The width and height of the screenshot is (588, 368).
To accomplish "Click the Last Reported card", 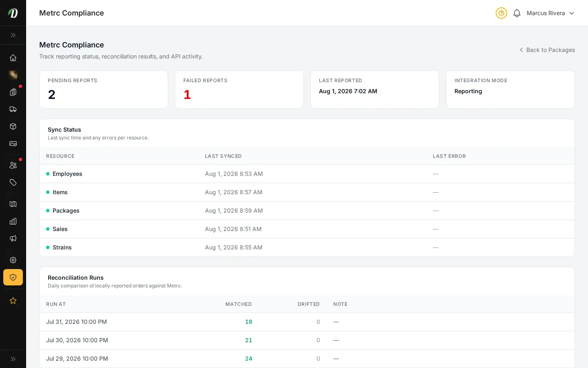I will [375, 90].
